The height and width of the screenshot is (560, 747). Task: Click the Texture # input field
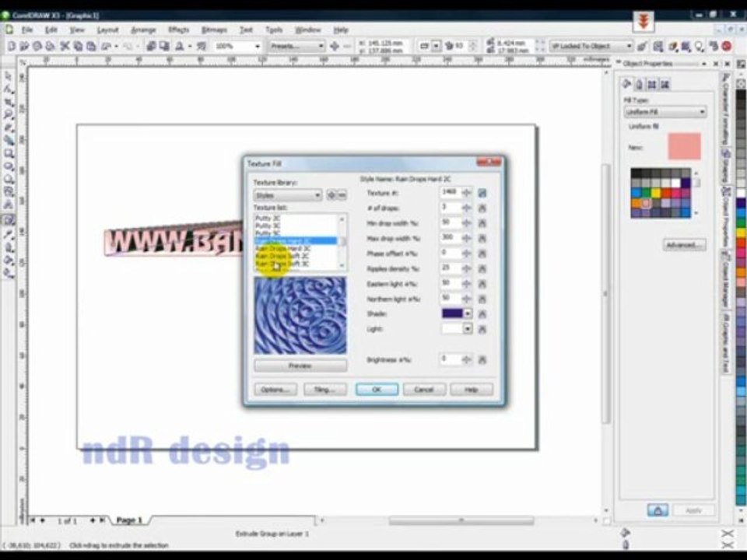click(449, 192)
